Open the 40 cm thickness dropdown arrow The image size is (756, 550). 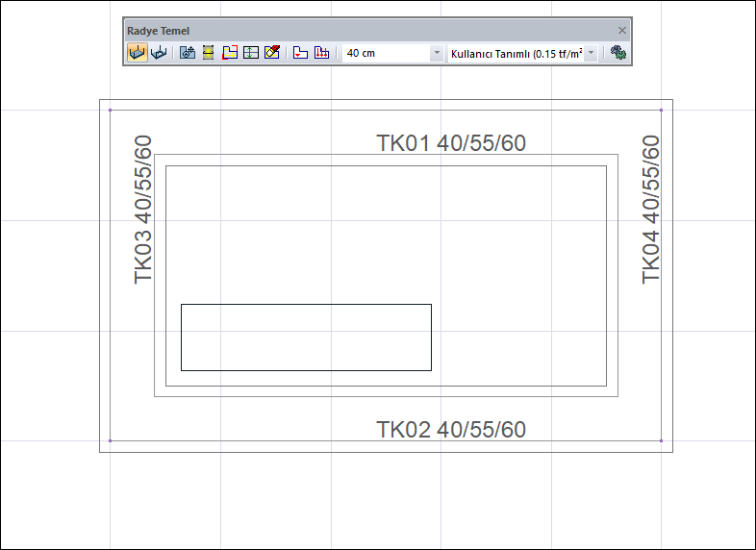437,53
